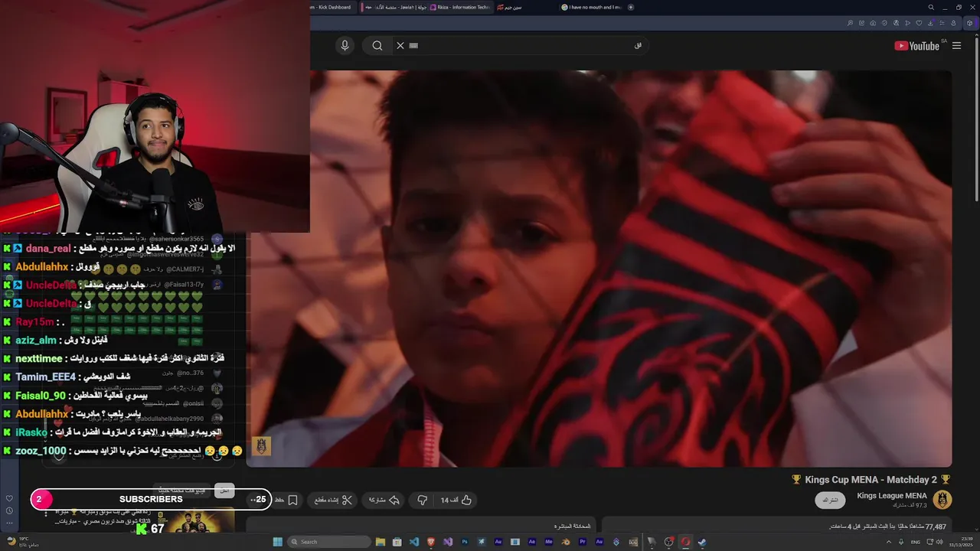Switch to the Rkiza Information Technology tab

[x=462, y=7]
